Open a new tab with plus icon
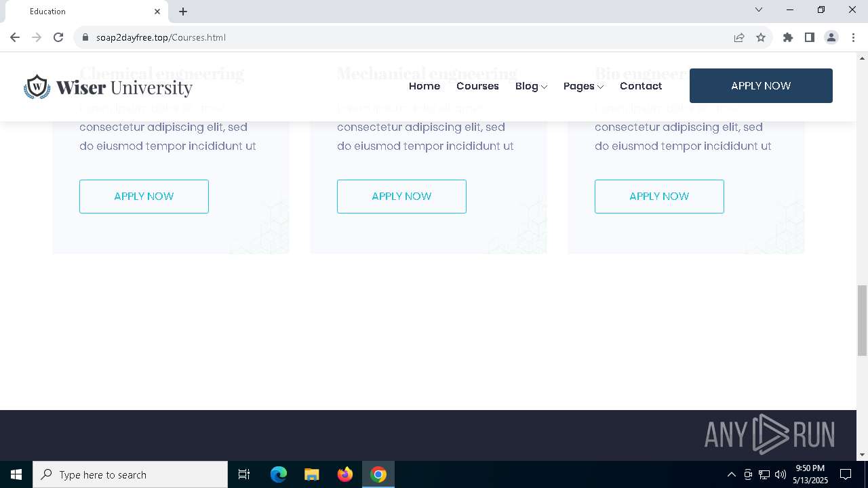Viewport: 868px width, 488px height. coord(183,12)
